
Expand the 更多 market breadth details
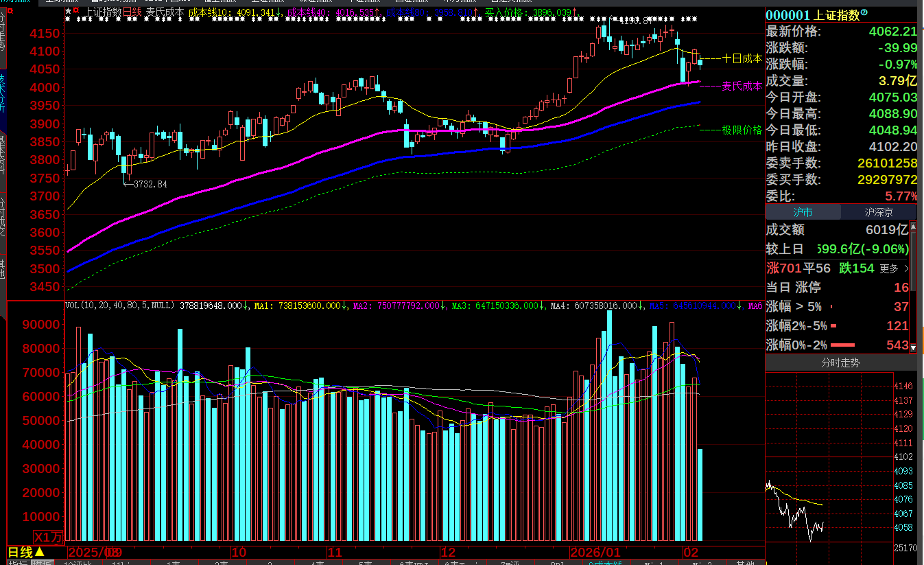893,268
